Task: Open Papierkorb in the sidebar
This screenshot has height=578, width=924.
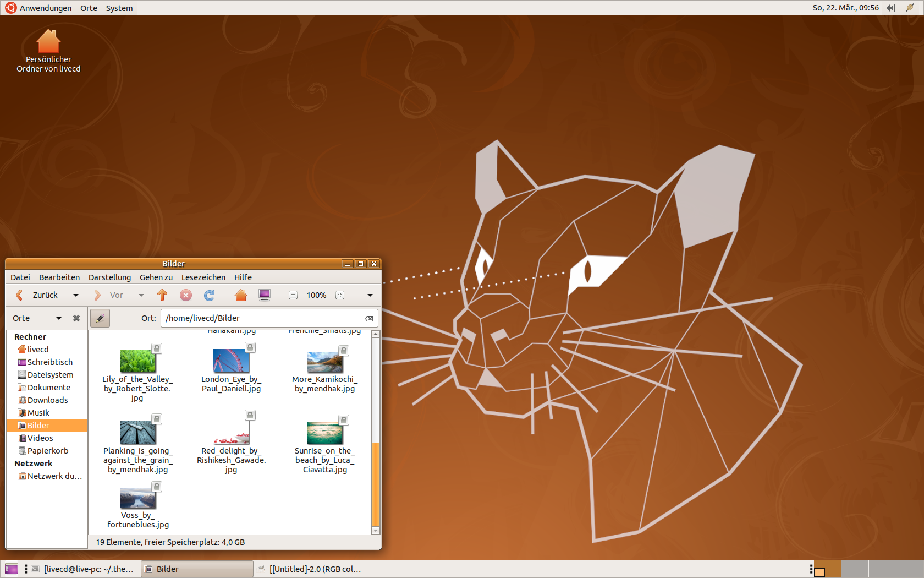Action: [47, 451]
